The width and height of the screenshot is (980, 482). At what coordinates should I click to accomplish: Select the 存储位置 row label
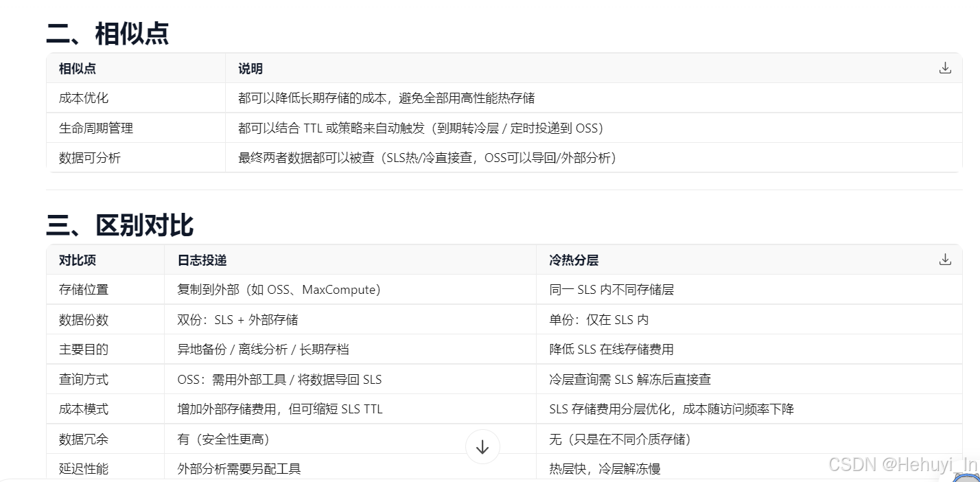[84, 290]
